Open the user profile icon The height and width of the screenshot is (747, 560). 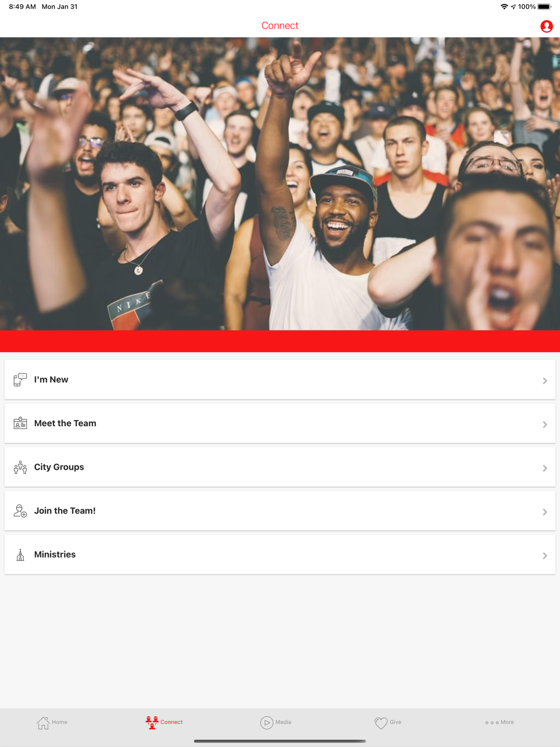(547, 26)
